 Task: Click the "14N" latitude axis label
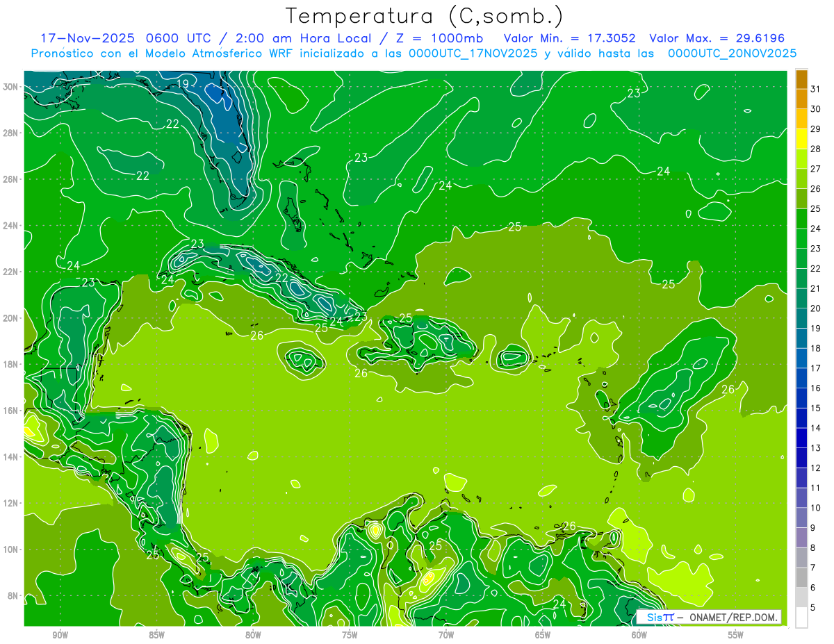coord(12,456)
